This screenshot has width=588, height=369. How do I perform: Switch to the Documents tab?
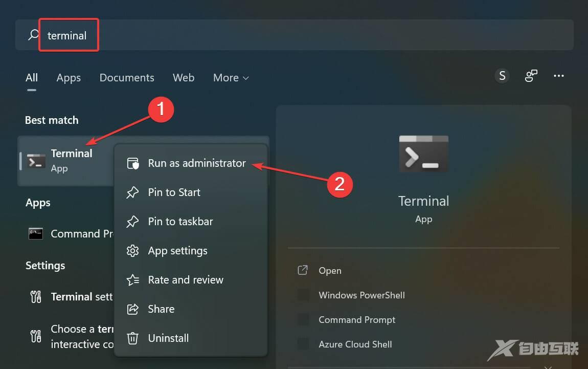pyautogui.click(x=127, y=78)
